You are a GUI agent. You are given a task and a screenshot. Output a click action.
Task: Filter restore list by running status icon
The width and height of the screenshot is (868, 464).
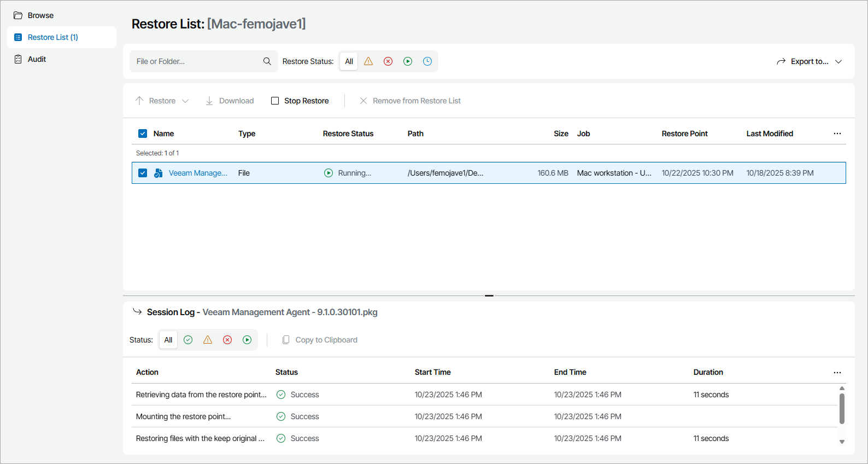point(408,61)
